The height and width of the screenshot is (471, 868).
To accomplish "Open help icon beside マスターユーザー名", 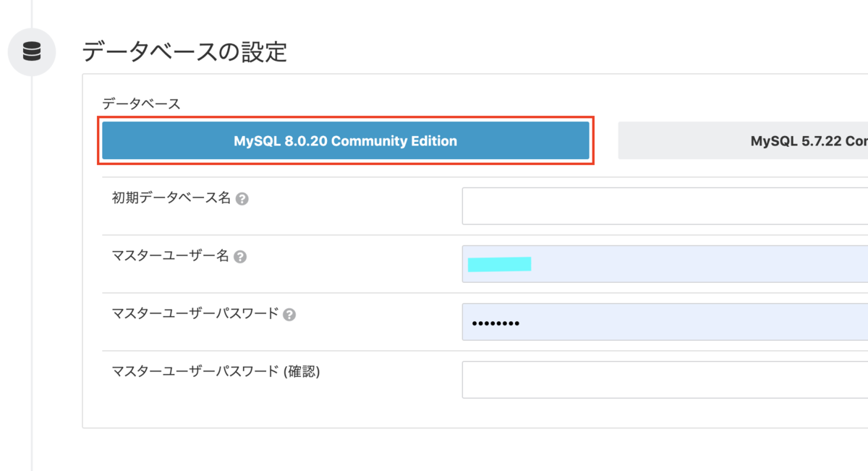I will coord(240,257).
